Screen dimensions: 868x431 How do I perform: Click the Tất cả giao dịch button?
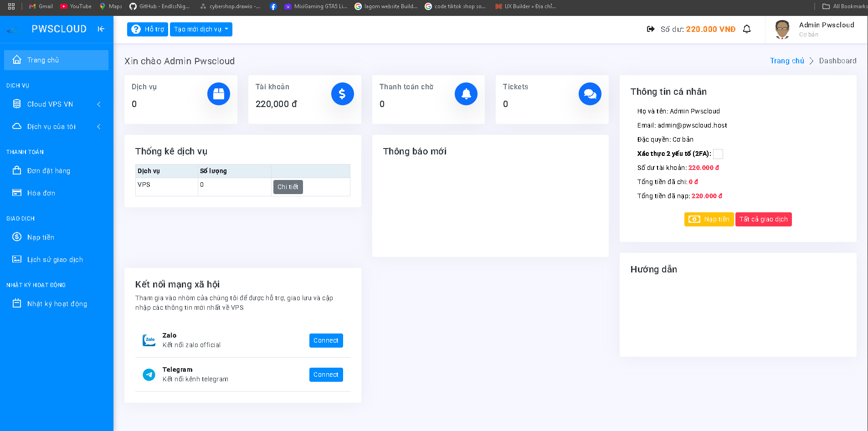[763, 219]
